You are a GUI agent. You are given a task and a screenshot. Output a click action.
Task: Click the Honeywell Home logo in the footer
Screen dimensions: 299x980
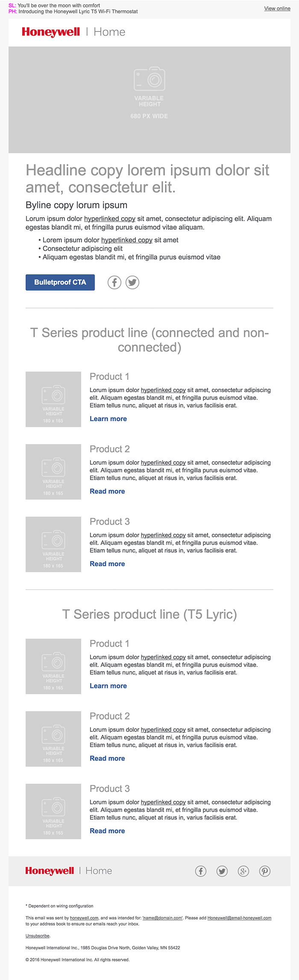pos(68,871)
